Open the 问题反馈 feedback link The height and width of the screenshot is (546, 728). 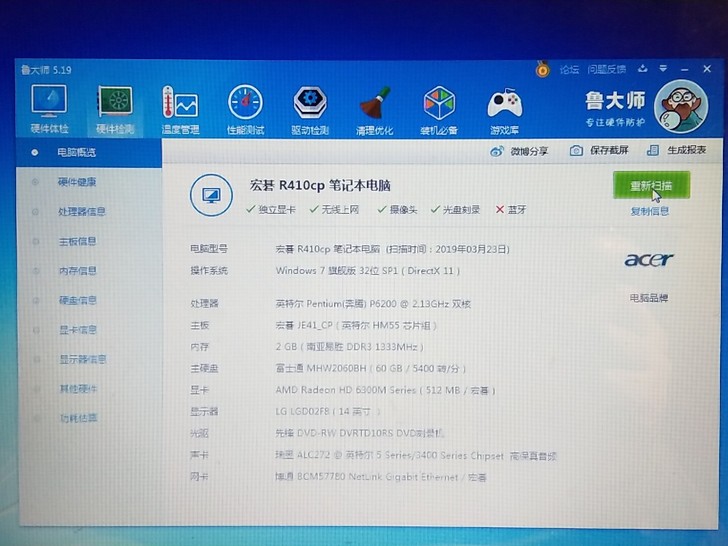pos(606,70)
